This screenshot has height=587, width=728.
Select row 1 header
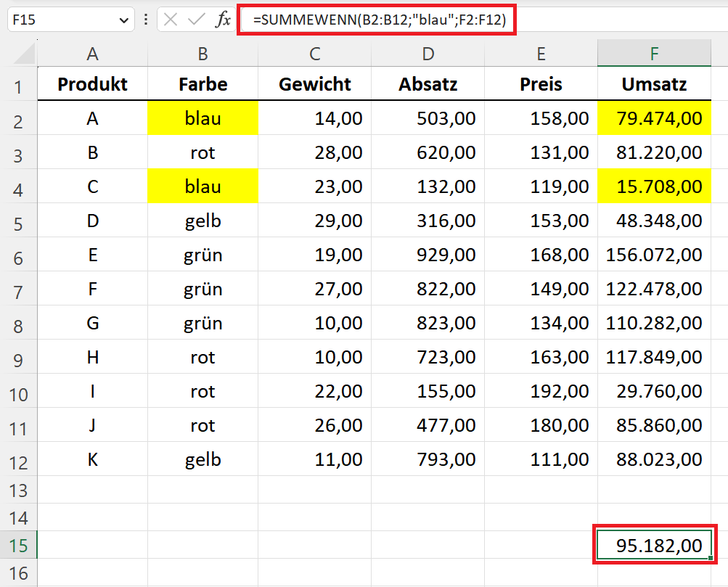coord(19,84)
